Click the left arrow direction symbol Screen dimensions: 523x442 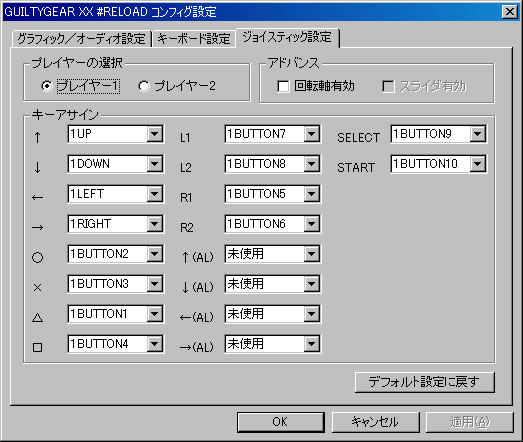pos(37,197)
